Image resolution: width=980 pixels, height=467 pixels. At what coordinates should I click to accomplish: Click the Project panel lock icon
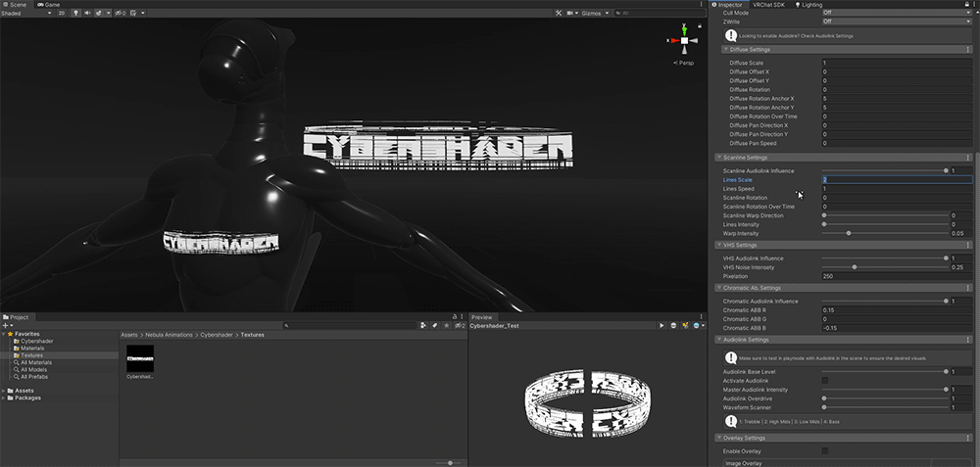pos(454,316)
